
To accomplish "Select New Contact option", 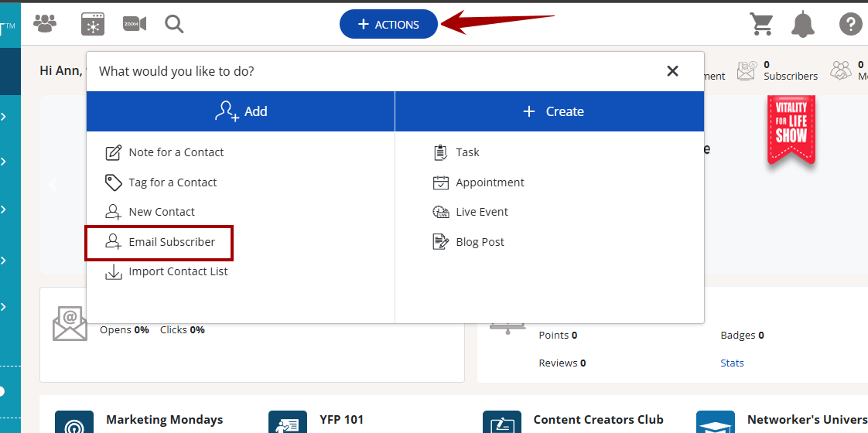I will click(161, 212).
